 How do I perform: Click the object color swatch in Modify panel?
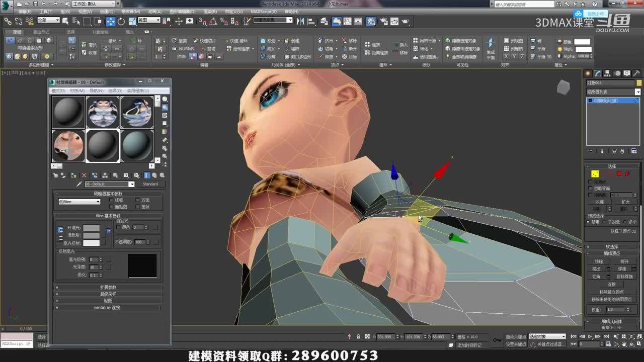[639, 83]
